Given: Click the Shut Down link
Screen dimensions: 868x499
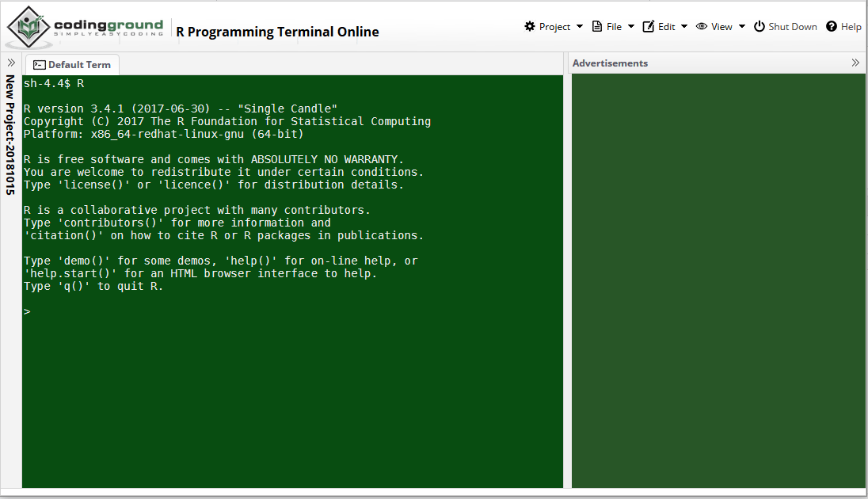Looking at the screenshot, I should (x=792, y=26).
